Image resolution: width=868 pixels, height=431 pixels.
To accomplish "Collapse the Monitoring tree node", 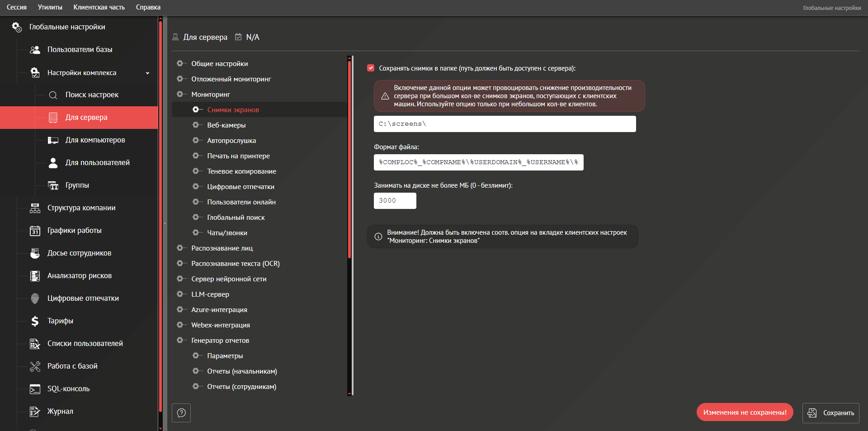I will (180, 95).
